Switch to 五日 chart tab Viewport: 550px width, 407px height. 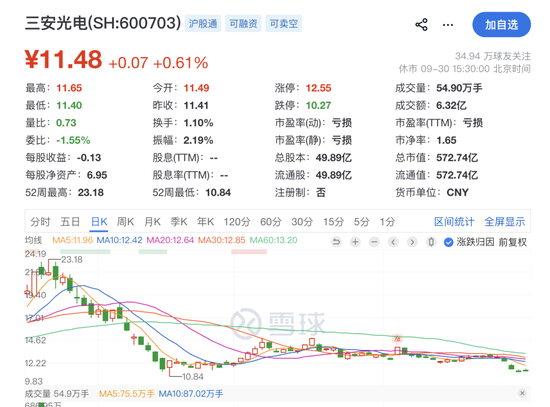(70, 222)
